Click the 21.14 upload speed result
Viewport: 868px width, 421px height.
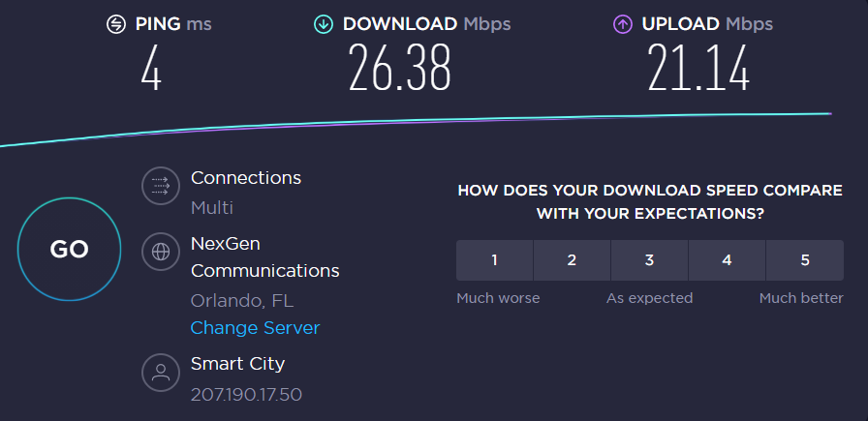coord(698,68)
